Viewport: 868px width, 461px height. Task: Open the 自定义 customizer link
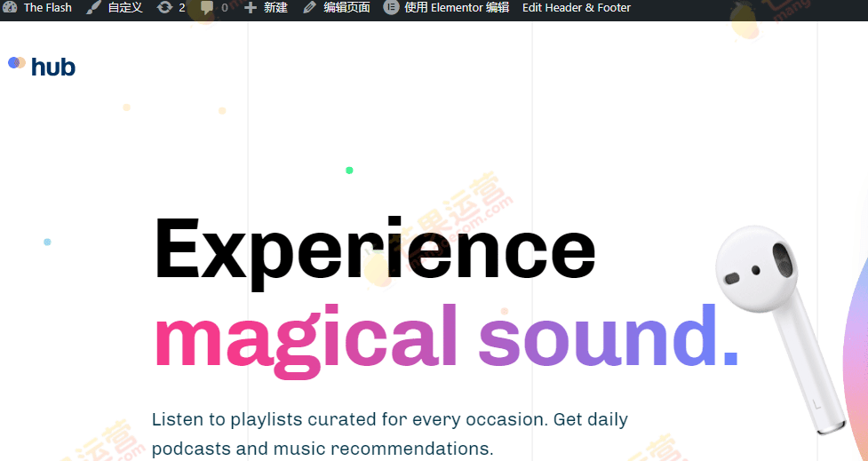(125, 8)
